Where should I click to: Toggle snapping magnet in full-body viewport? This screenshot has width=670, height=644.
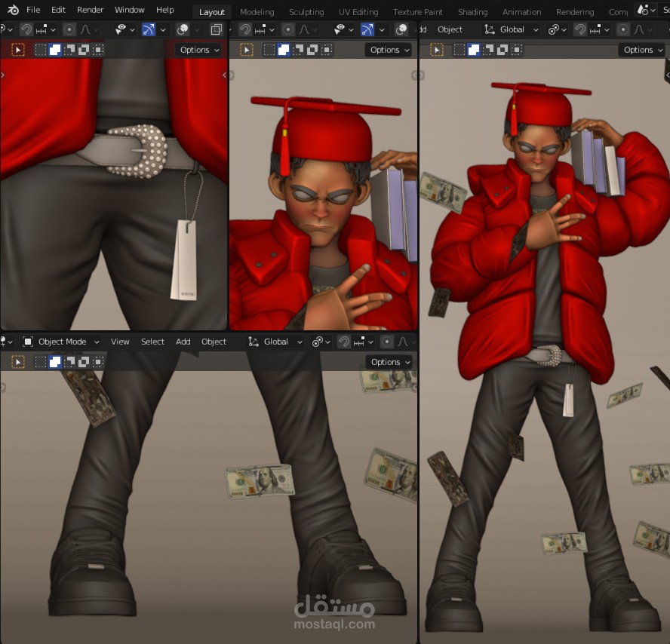click(x=580, y=29)
